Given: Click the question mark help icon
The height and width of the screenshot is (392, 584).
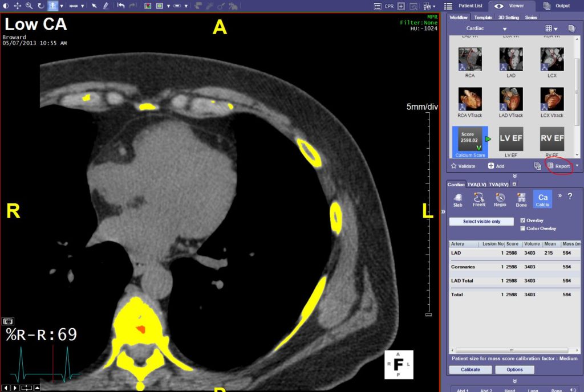Looking at the screenshot, I should (570, 196).
